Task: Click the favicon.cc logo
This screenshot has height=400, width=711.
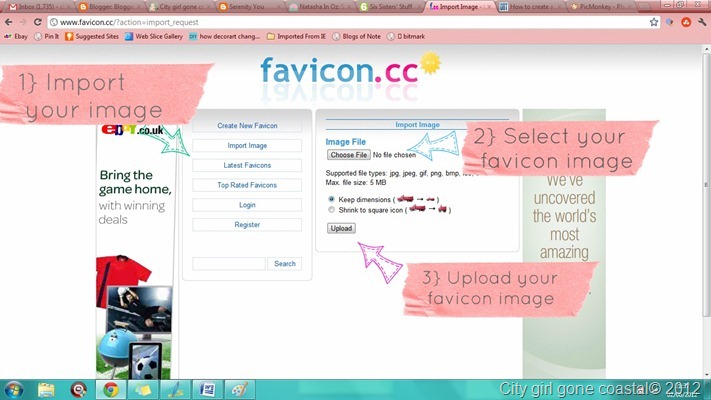Action: 350,71
